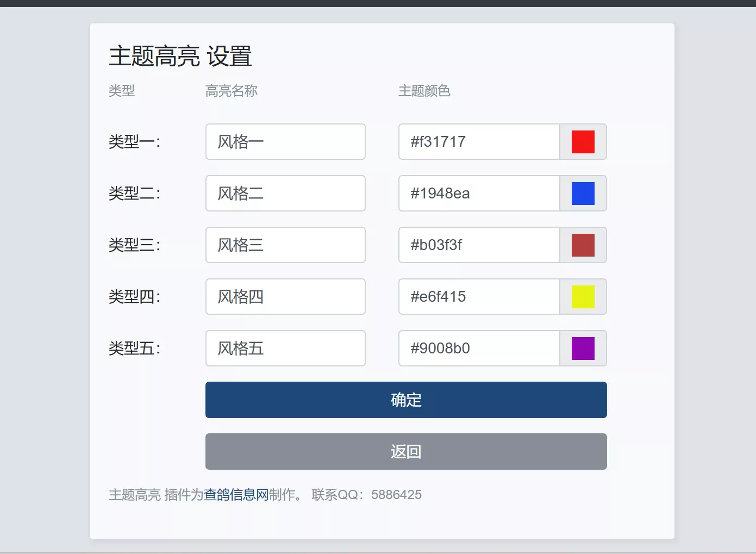Screen dimensions: 756x554
Task: Open the yellow color swatch for 类型四
Action: pos(583,297)
